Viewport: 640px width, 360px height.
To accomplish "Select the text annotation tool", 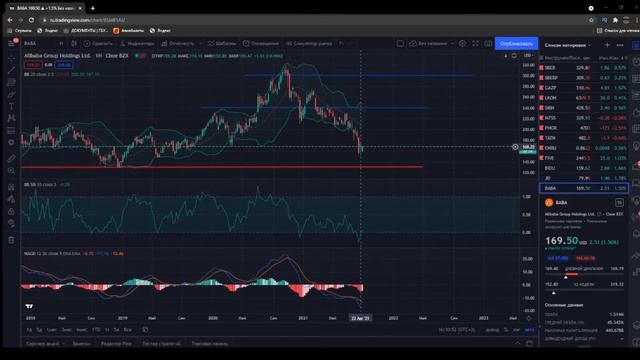I will 11,106.
